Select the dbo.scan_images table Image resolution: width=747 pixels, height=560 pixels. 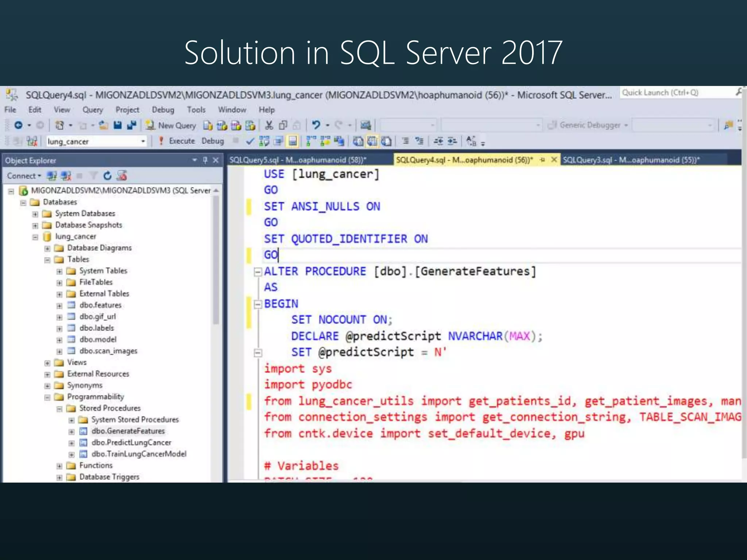tap(108, 351)
